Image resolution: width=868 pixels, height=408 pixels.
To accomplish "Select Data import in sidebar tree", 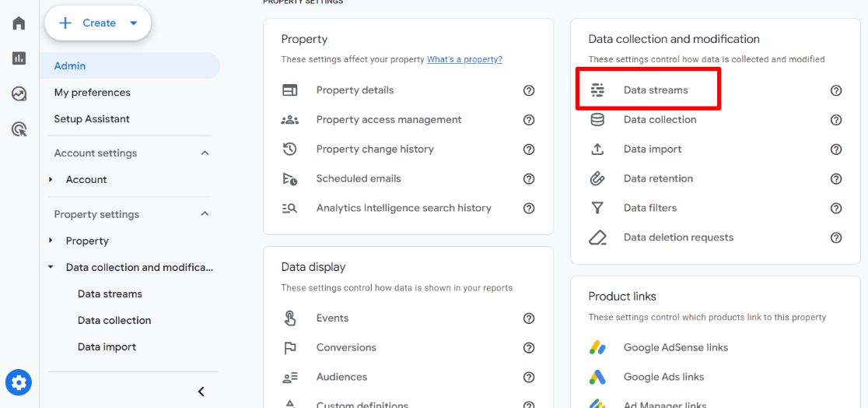I will [x=107, y=347].
